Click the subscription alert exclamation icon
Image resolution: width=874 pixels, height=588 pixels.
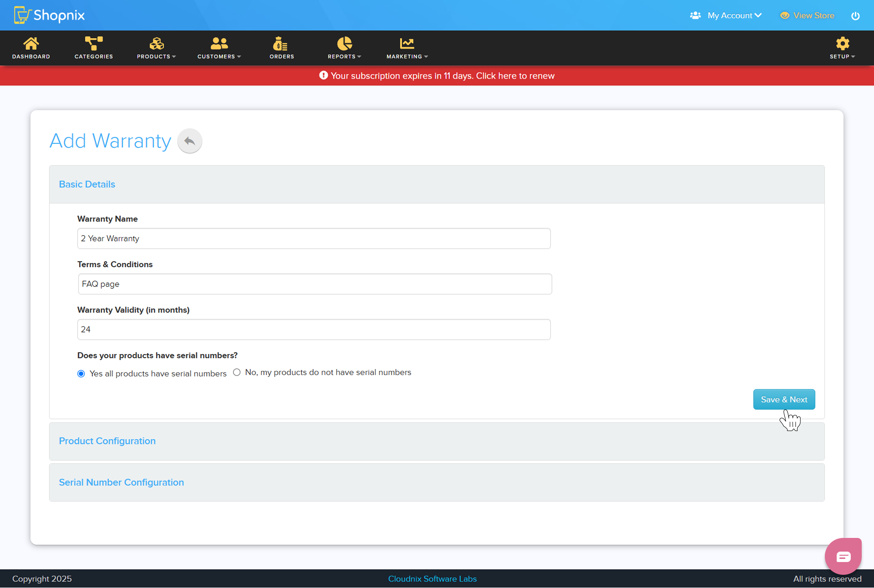[x=323, y=75]
